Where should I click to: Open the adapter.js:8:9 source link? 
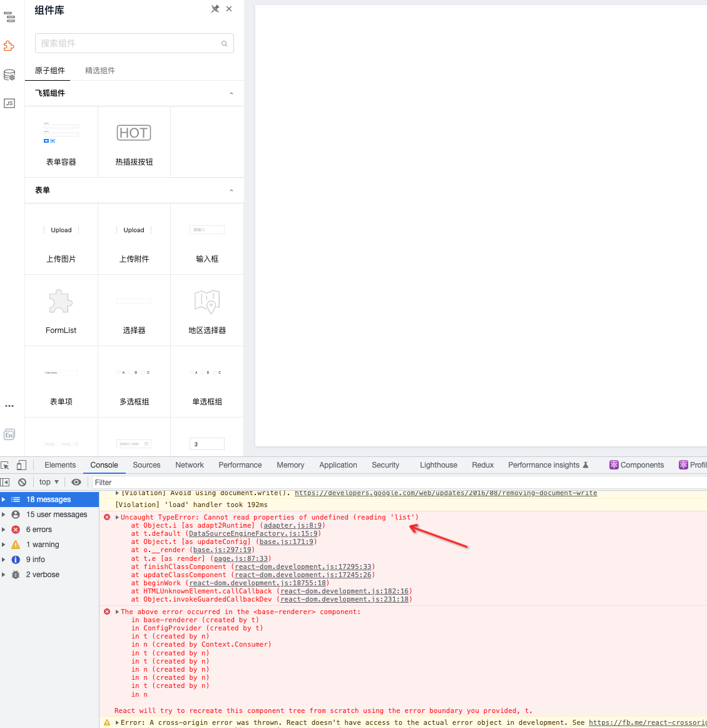click(x=293, y=526)
